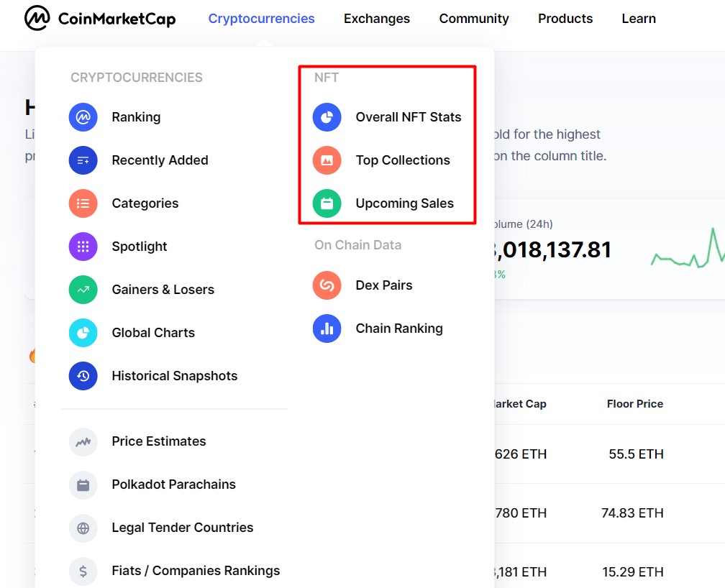725x588 pixels.
Task: View Top Collections
Action: coord(403,160)
